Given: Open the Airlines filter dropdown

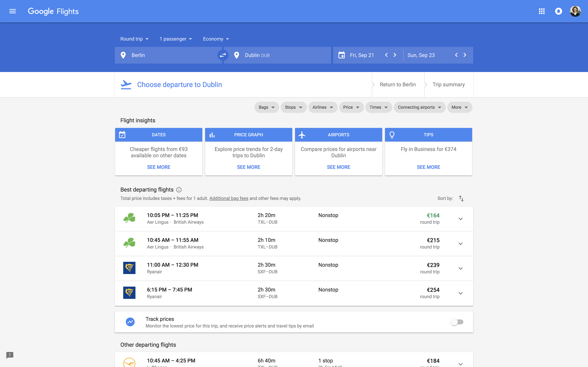Looking at the screenshot, I should coord(323,107).
